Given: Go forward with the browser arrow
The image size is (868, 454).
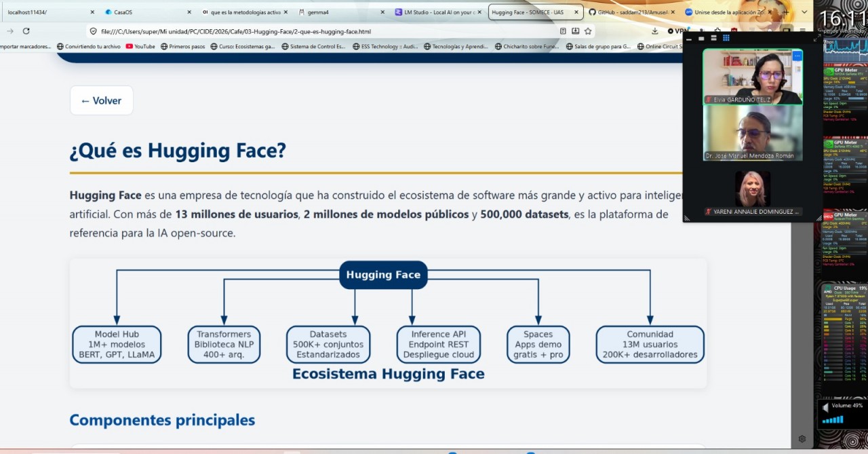Looking at the screenshot, I should point(10,31).
